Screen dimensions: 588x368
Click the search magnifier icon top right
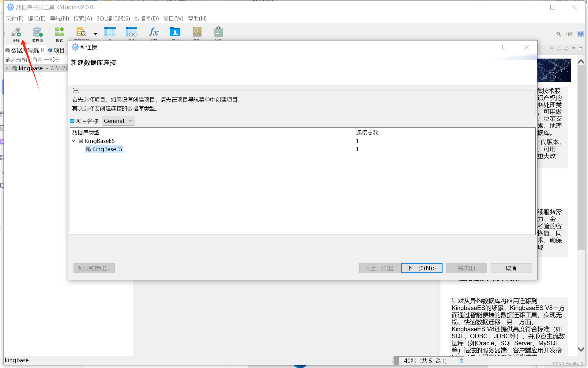[x=559, y=34]
